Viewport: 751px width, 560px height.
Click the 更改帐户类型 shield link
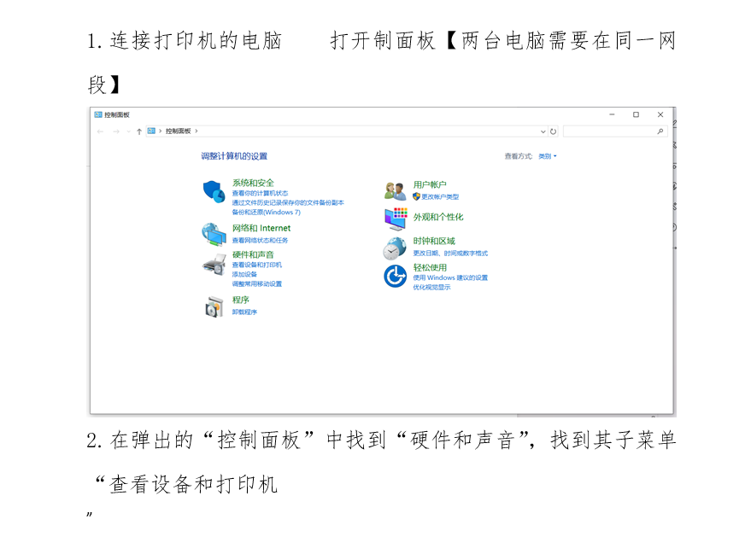click(440, 196)
